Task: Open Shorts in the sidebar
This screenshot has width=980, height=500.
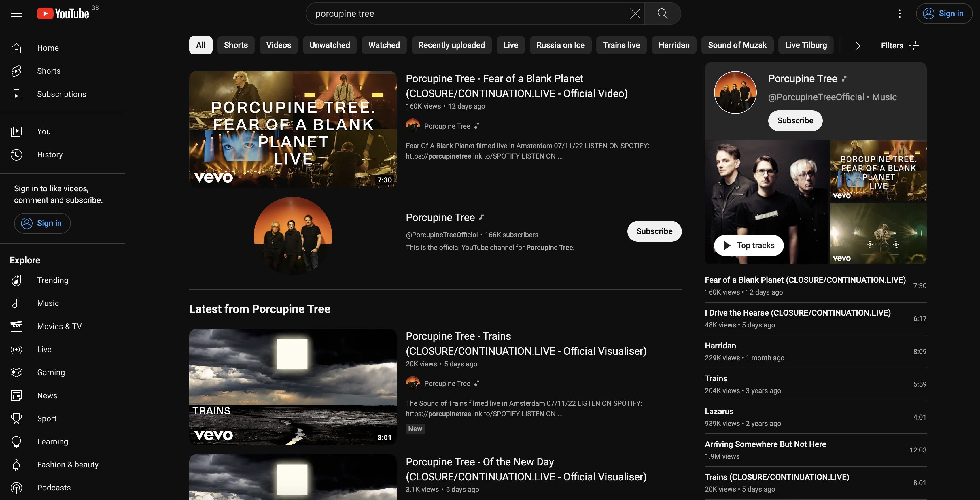Action: click(63, 71)
